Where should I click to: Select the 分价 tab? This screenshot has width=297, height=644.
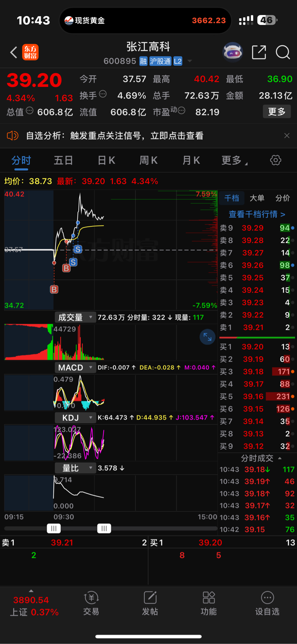(283, 198)
